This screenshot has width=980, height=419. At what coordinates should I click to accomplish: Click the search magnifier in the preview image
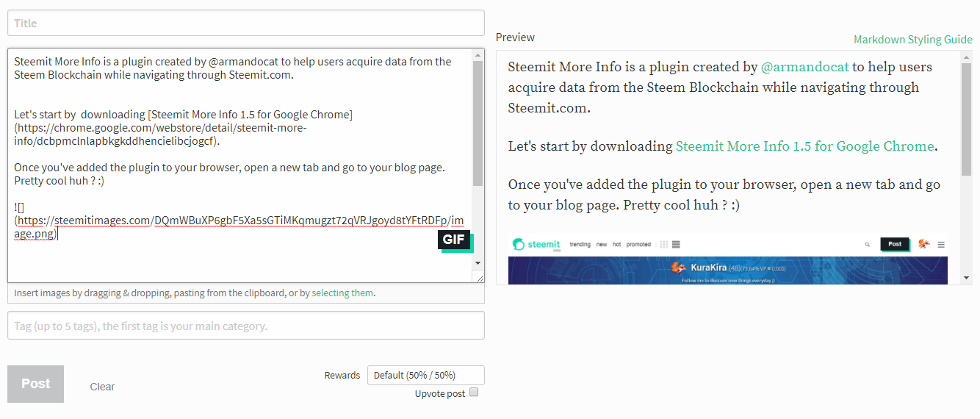pos(868,245)
